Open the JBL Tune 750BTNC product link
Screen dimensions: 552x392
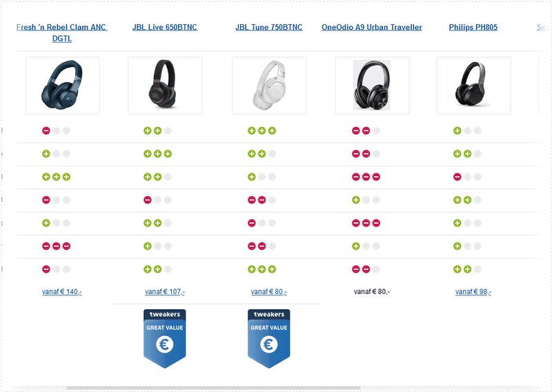[x=269, y=28]
